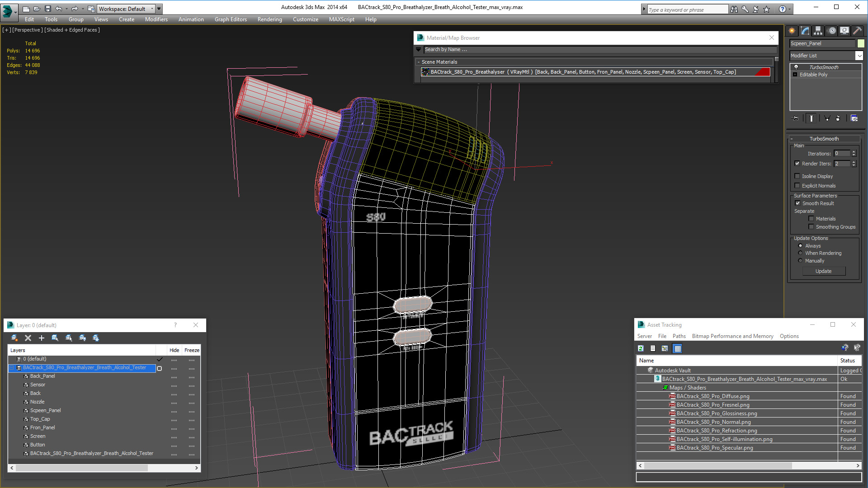This screenshot has height=488, width=868.
Task: Open Bitmap Performance and Memory menu
Action: point(732,336)
